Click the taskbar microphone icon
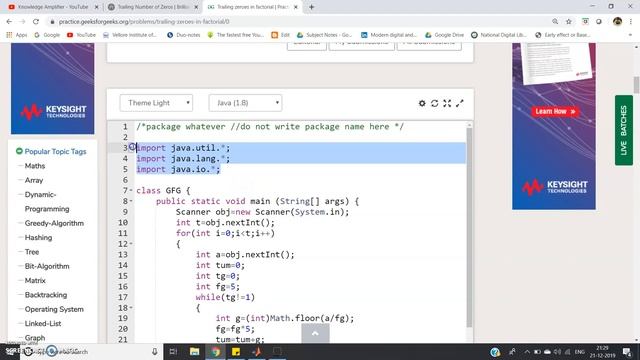Viewport: 640px width, 360px height. click(x=155, y=351)
